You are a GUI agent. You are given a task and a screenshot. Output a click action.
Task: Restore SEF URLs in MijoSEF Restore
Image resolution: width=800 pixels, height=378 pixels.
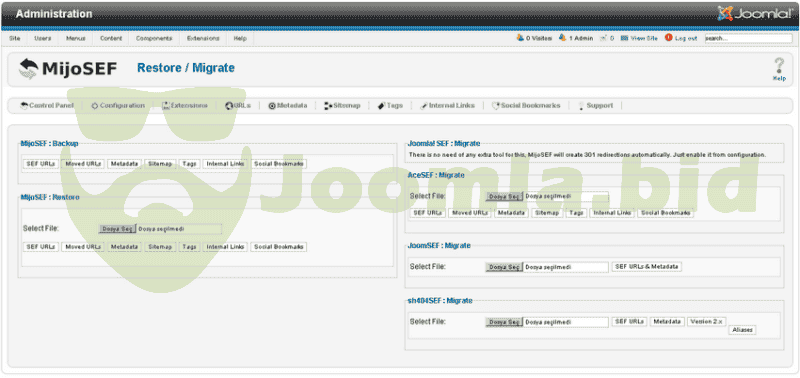tap(40, 247)
